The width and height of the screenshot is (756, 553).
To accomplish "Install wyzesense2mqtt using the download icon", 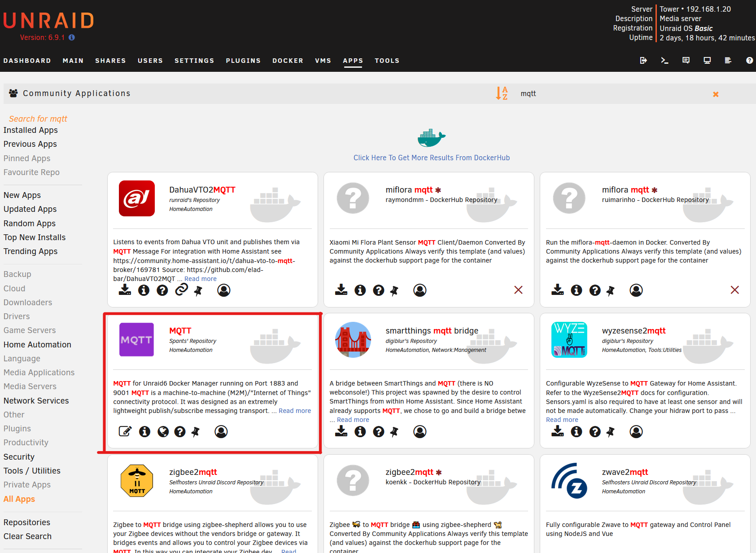I will (558, 431).
